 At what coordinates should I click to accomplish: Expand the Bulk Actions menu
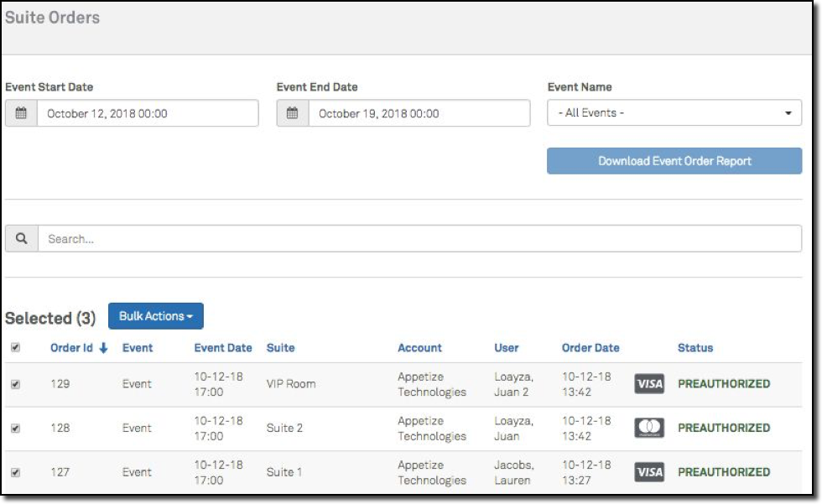[156, 316]
